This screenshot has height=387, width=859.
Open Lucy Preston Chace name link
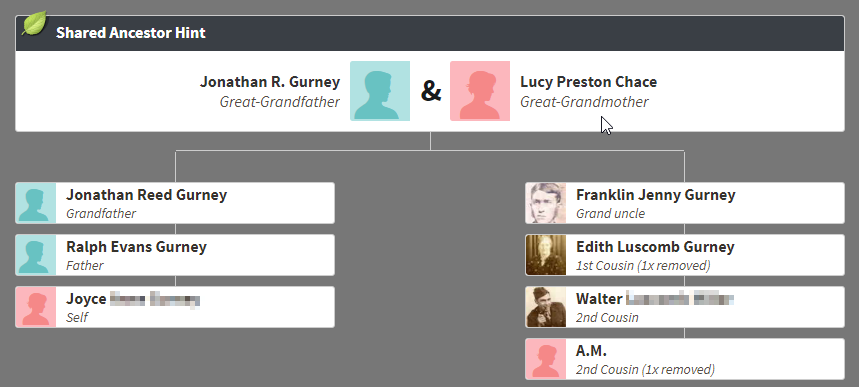588,82
